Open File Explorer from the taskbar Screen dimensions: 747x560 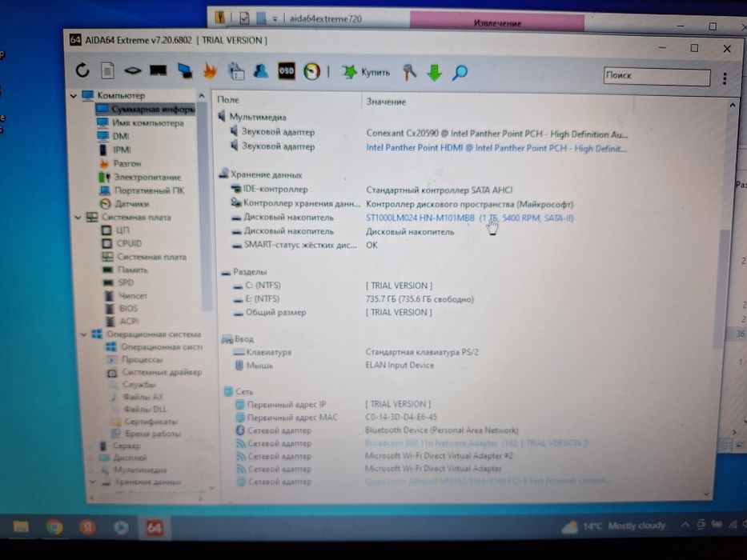pos(21,526)
